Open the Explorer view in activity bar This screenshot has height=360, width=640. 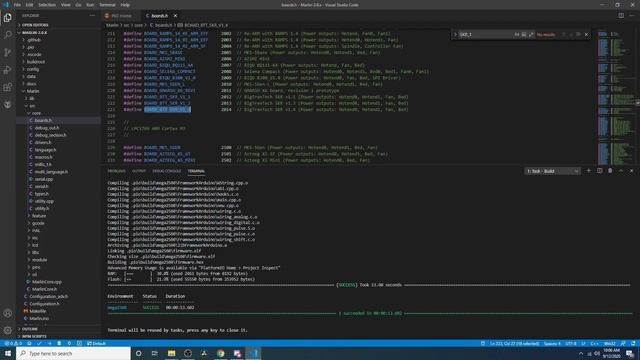pyautogui.click(x=8, y=18)
